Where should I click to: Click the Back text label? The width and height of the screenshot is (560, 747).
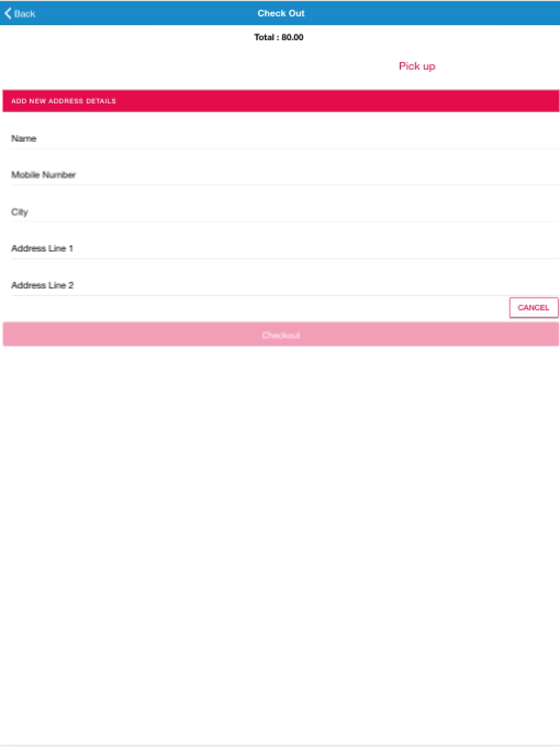(25, 13)
